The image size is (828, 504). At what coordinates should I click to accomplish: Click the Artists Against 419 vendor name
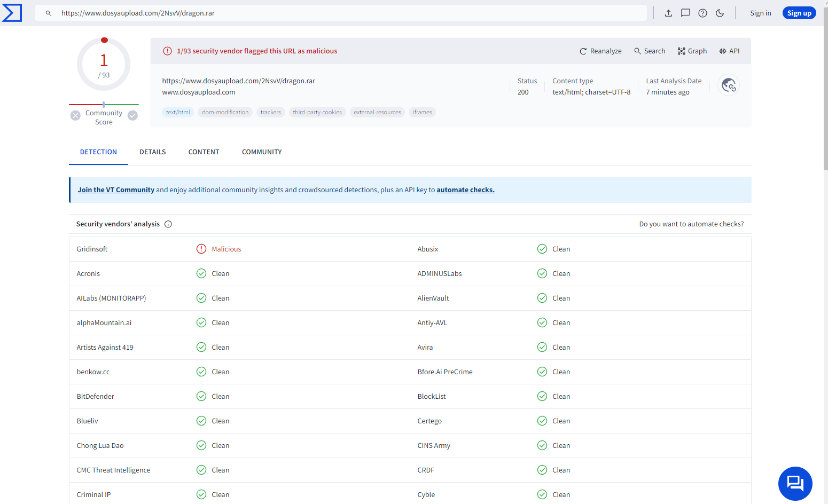(x=105, y=348)
